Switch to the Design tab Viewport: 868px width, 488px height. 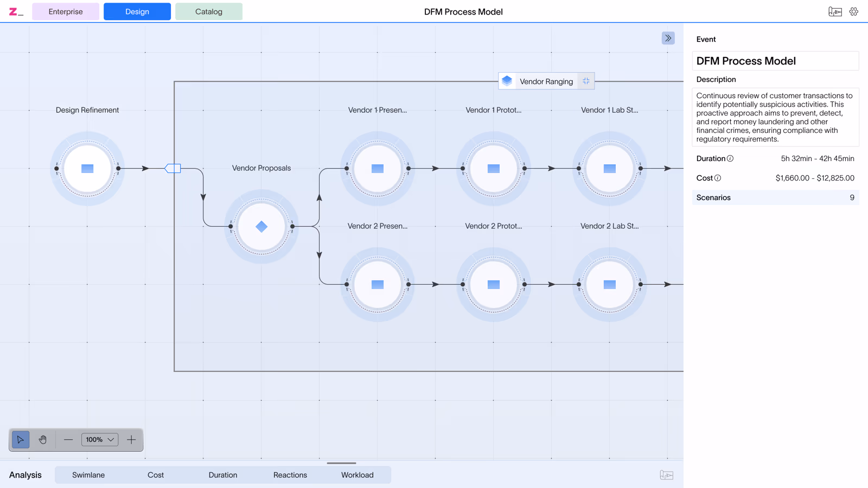click(x=137, y=11)
